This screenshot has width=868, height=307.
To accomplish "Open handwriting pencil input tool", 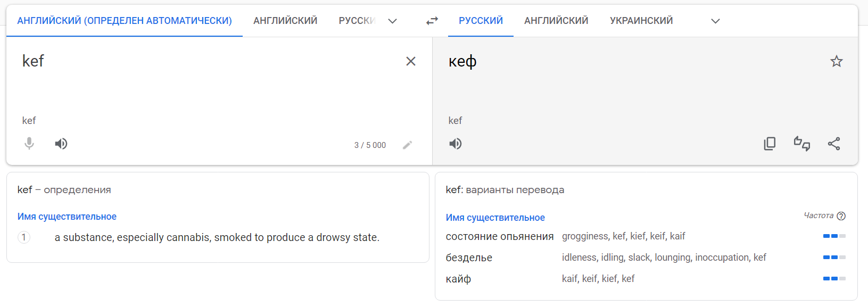I will (x=407, y=145).
